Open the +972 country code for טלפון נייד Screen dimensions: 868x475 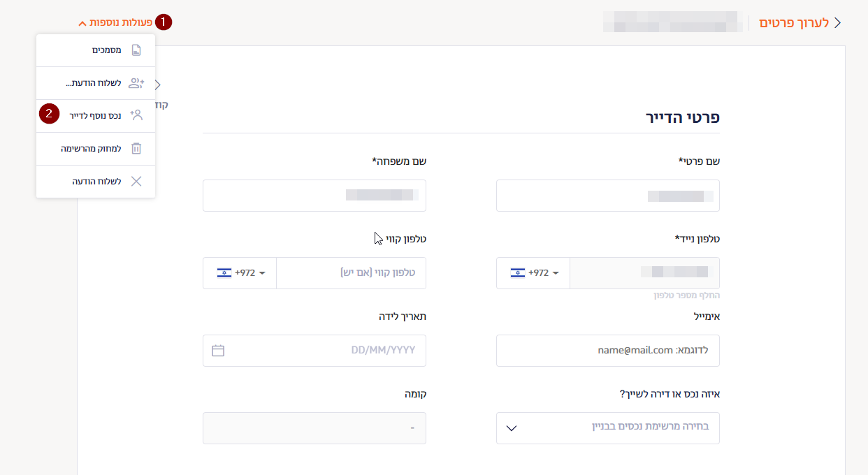tap(534, 272)
